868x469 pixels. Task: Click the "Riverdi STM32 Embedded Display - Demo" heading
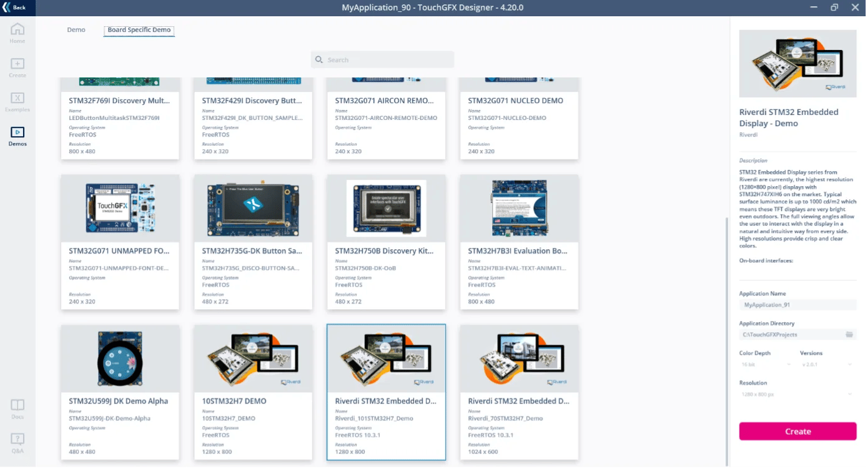point(789,117)
